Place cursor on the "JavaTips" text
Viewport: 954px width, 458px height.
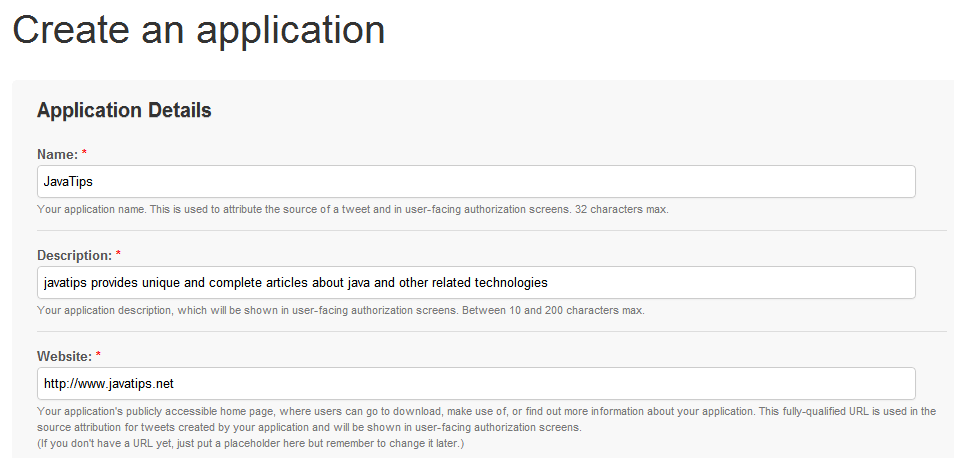(x=68, y=182)
